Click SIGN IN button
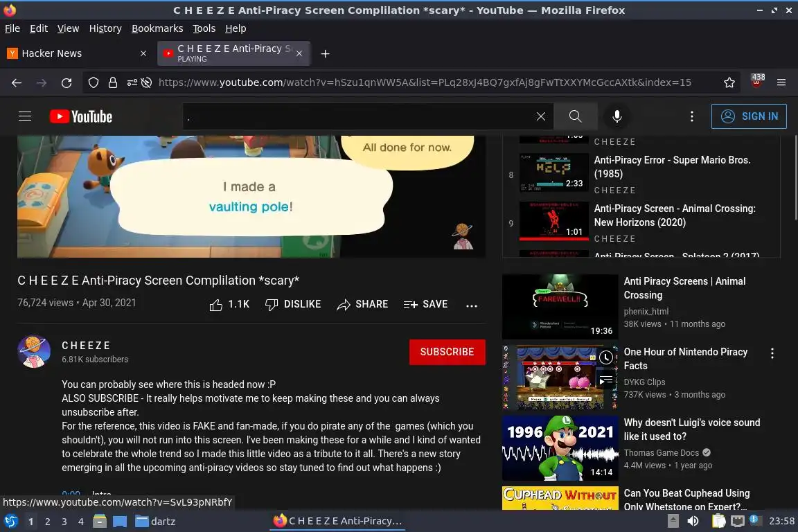Screen dimensions: 798x532 [x=749, y=116]
